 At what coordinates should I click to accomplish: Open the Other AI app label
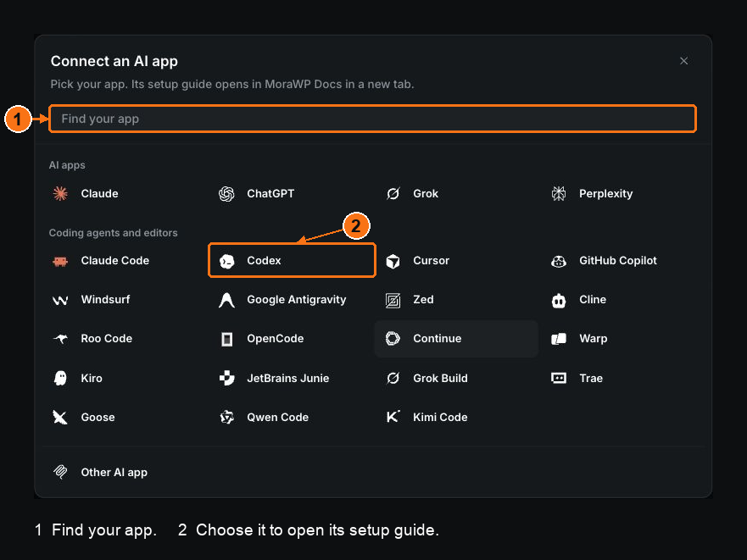114,473
